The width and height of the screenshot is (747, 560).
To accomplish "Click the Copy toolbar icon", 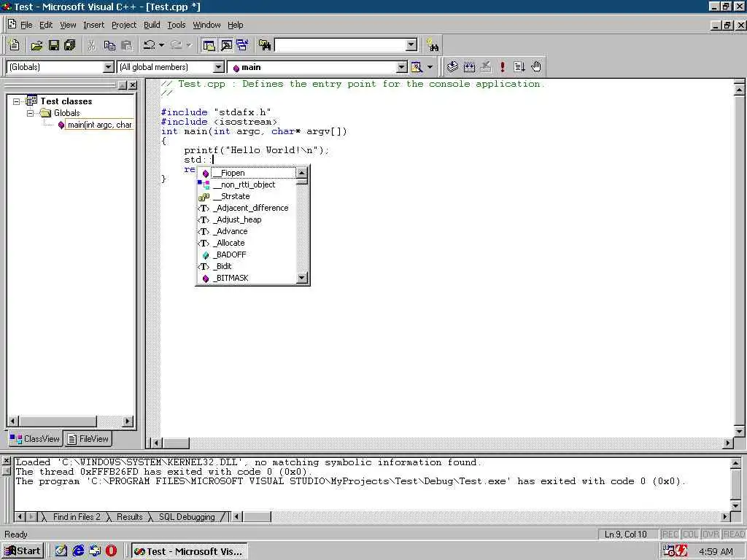I will point(109,45).
